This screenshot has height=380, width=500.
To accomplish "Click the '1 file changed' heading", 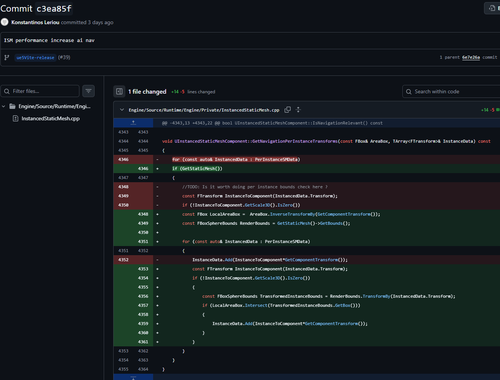I will (x=147, y=92).
